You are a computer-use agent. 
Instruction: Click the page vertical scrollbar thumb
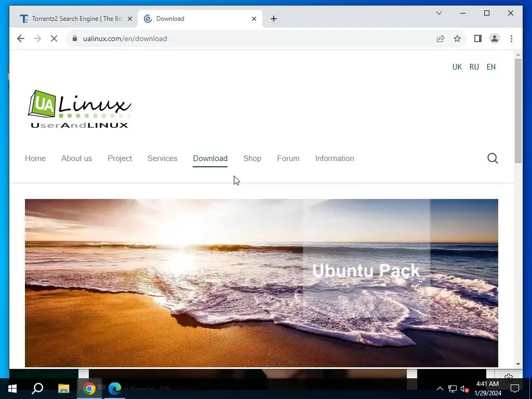518,111
